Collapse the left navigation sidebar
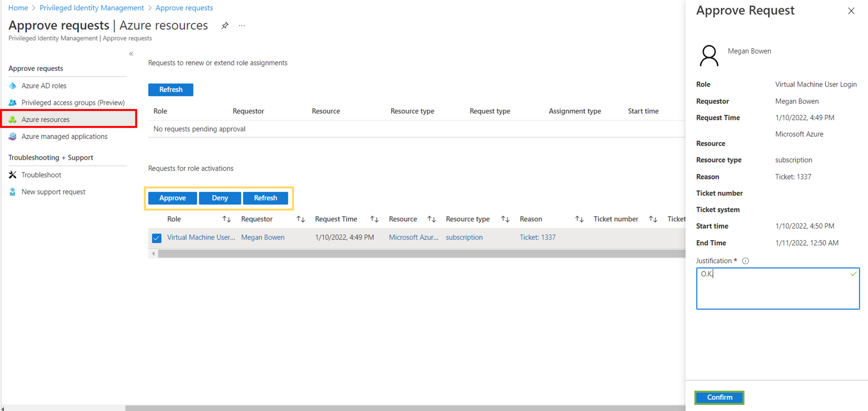This screenshot has height=411, width=868. tap(131, 54)
